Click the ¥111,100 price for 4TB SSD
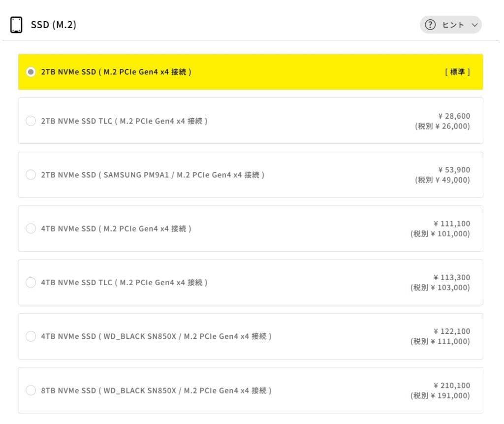 point(452,224)
